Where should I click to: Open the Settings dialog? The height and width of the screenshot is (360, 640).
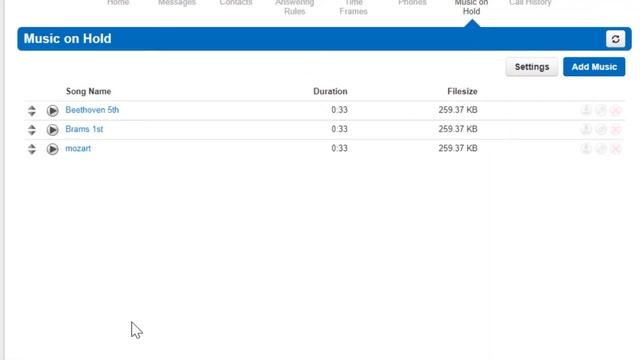point(532,67)
